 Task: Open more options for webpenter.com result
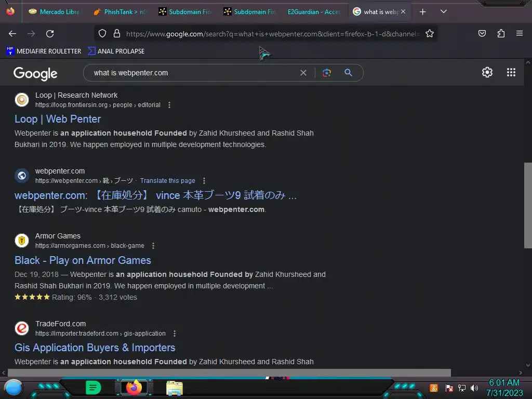pyautogui.click(x=204, y=181)
